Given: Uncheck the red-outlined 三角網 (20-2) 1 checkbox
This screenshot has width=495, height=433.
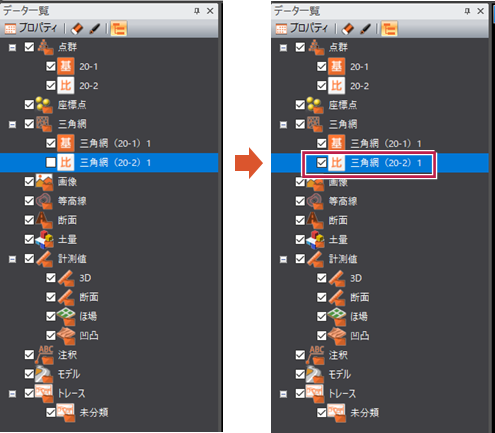Looking at the screenshot, I should (x=321, y=163).
